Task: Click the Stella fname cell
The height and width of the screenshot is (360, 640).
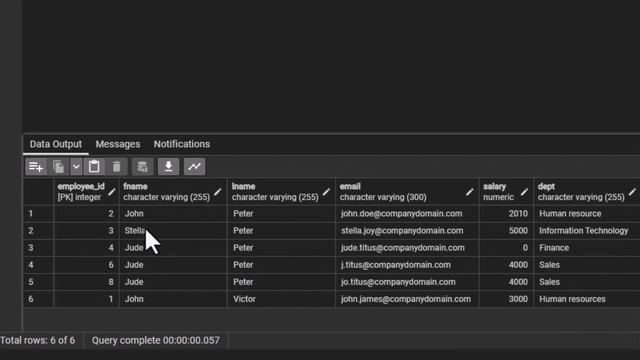Action: tap(173, 231)
